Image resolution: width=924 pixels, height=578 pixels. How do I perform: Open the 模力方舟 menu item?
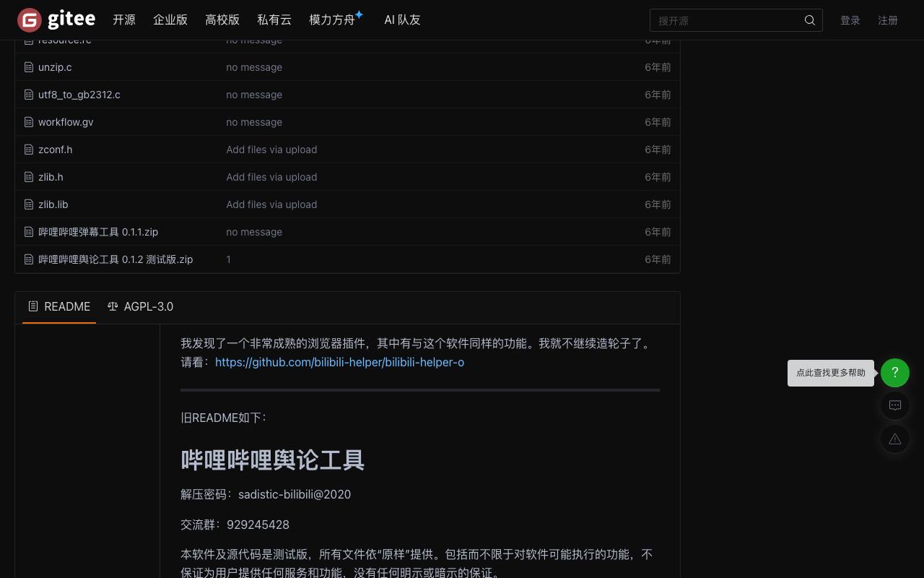[332, 20]
